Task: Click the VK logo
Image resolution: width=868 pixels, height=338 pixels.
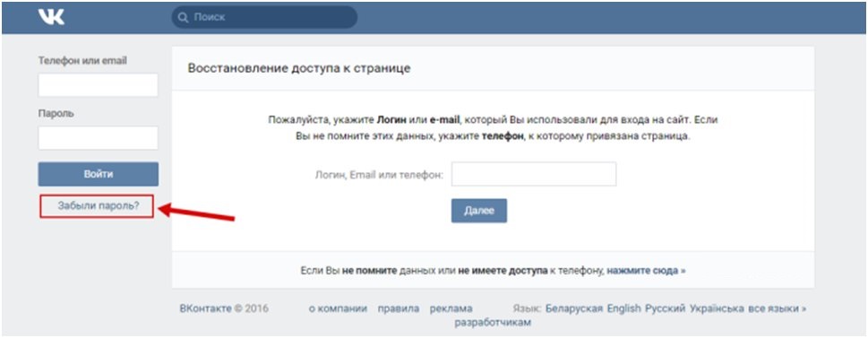Action: [51, 17]
